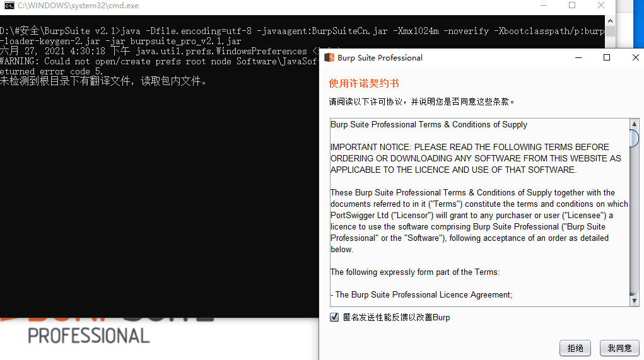Minimize the Burp Suite Professional dialog
Image resolution: width=644 pixels, height=360 pixels.
pos(578,58)
